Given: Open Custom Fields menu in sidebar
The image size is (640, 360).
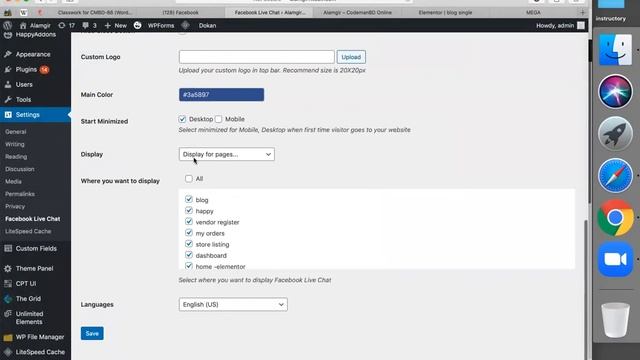Looking at the screenshot, I should pyautogui.click(x=35, y=249).
